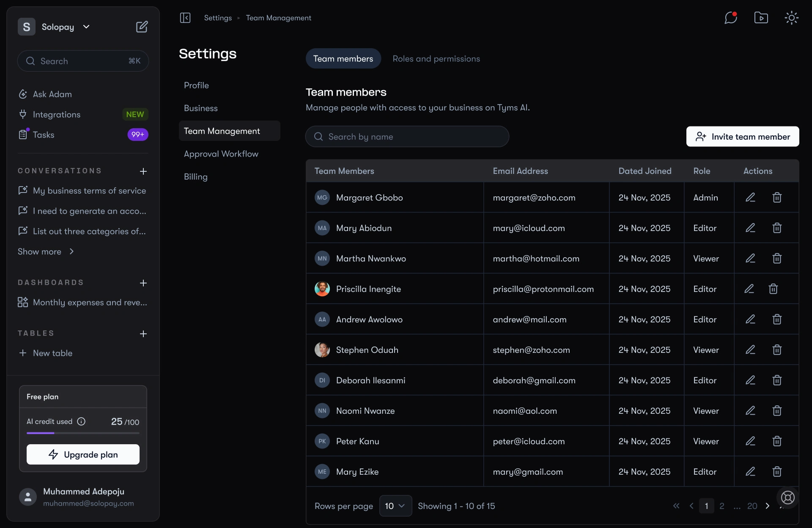The width and height of the screenshot is (812, 528).
Task: Toggle light mode sun icon
Action: coord(791,18)
